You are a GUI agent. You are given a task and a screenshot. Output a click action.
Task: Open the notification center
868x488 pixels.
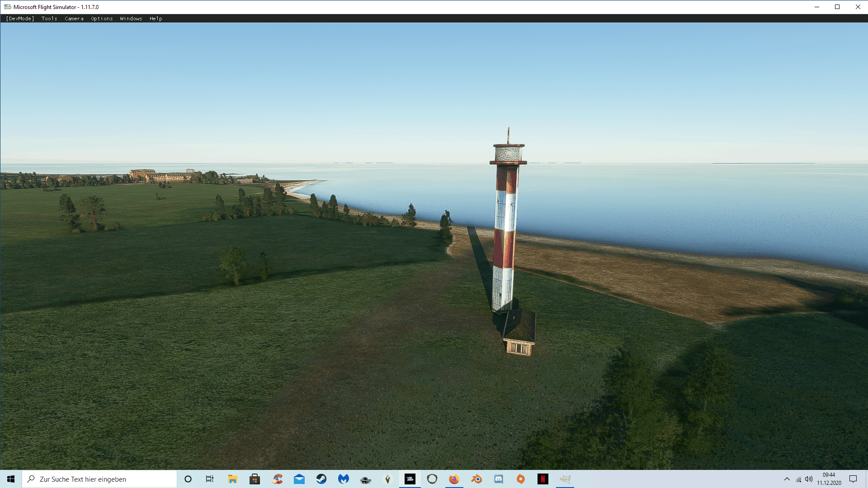[853, 479]
